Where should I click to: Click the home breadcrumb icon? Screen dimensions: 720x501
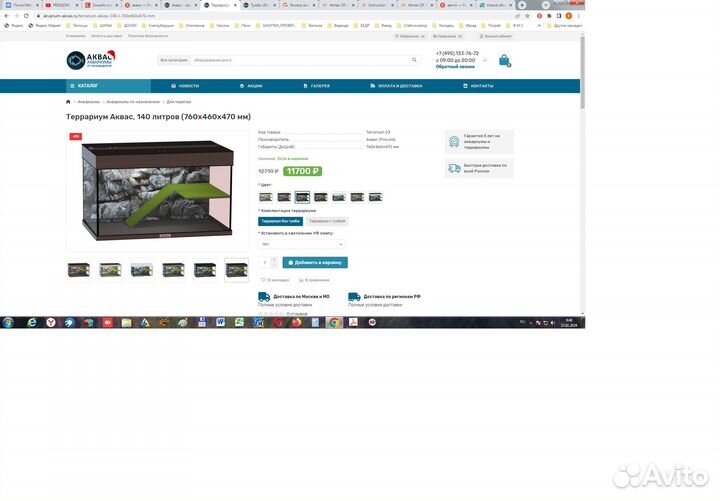tap(68, 102)
